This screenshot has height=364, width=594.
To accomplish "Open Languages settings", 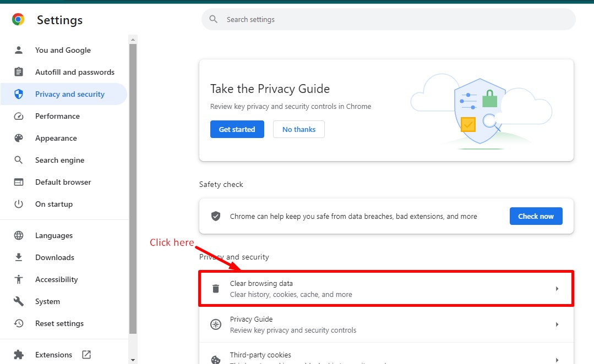I will pyautogui.click(x=64, y=235).
